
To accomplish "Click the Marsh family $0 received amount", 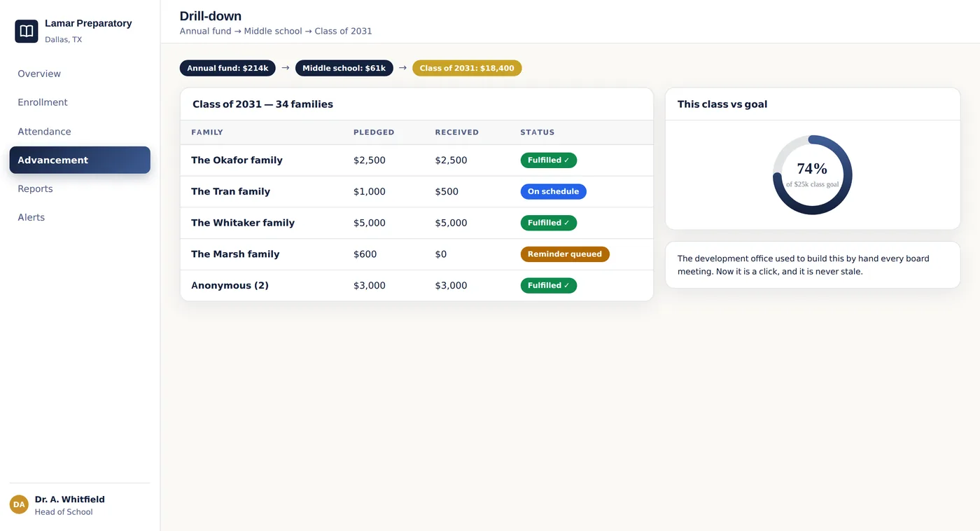I will pos(441,254).
